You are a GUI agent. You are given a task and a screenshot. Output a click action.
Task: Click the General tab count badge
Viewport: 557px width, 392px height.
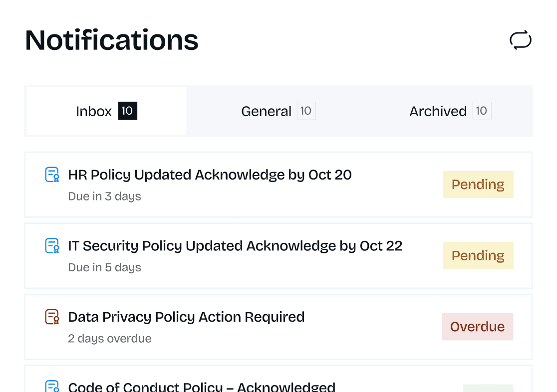click(306, 111)
